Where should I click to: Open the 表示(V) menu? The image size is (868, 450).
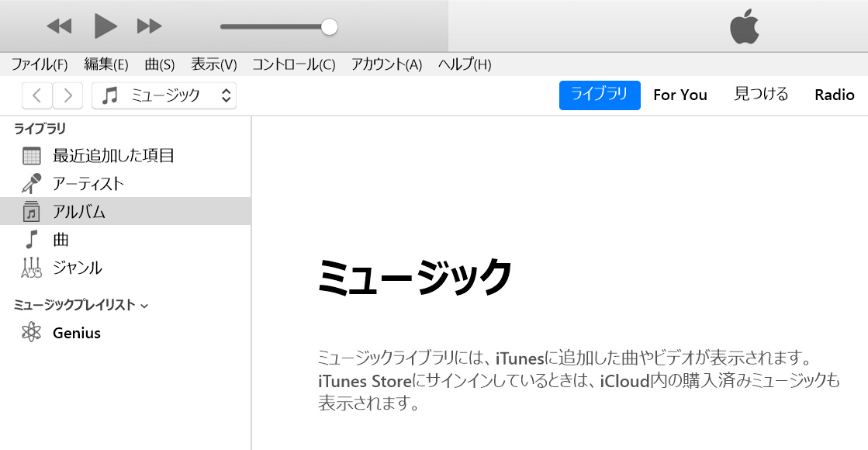(x=213, y=64)
